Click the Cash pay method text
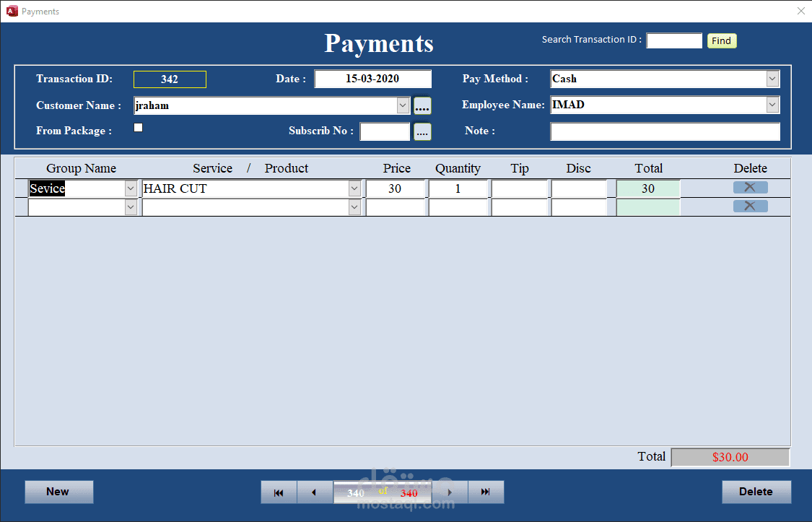Screen dimensions: 812x522 point(564,79)
